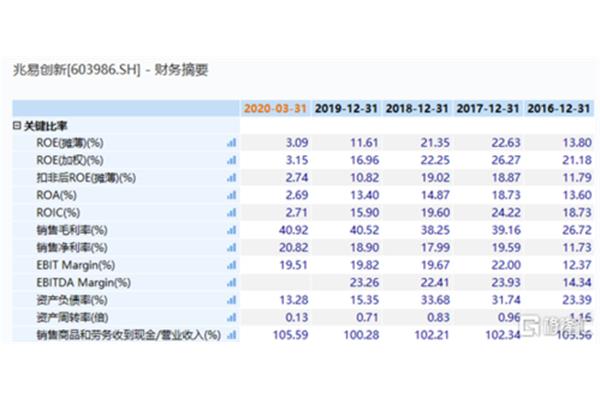The height and width of the screenshot is (400, 600).
Task: Open chart icon for EBITDA Margin(%) row
Action: coord(232,282)
